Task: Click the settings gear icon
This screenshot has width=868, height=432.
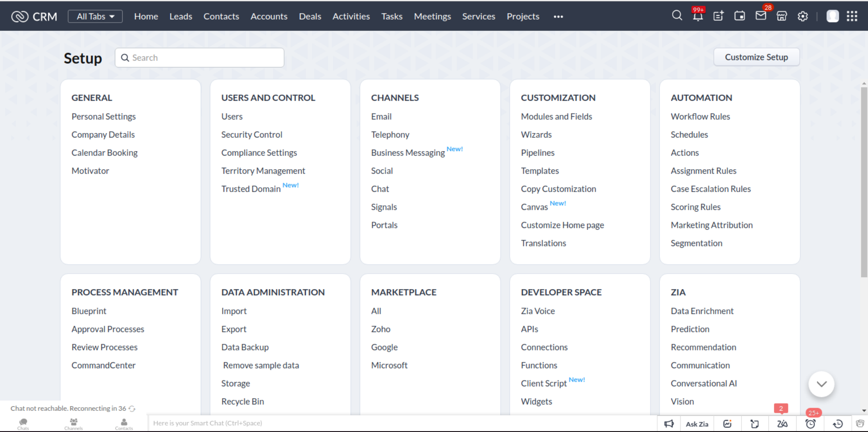Action: click(x=802, y=16)
